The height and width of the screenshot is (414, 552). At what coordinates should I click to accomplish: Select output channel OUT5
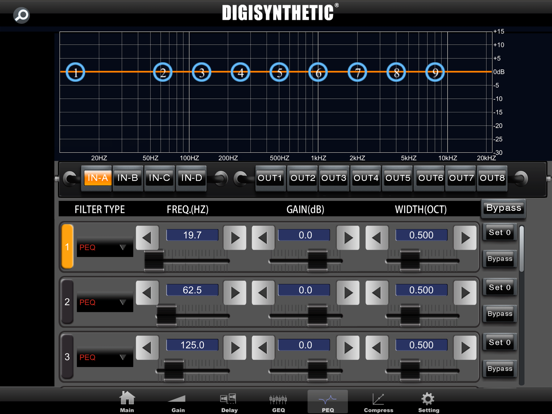click(x=397, y=178)
